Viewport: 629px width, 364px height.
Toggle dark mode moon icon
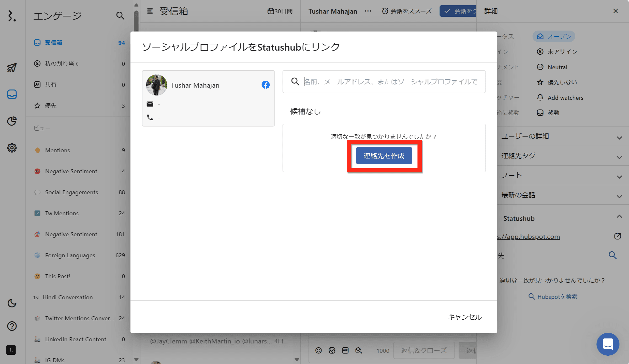tap(12, 303)
